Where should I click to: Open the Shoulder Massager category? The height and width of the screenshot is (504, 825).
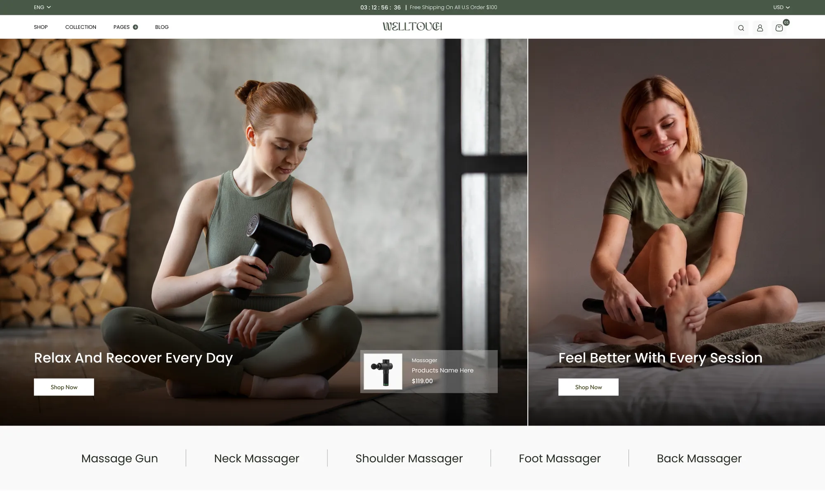tap(409, 459)
